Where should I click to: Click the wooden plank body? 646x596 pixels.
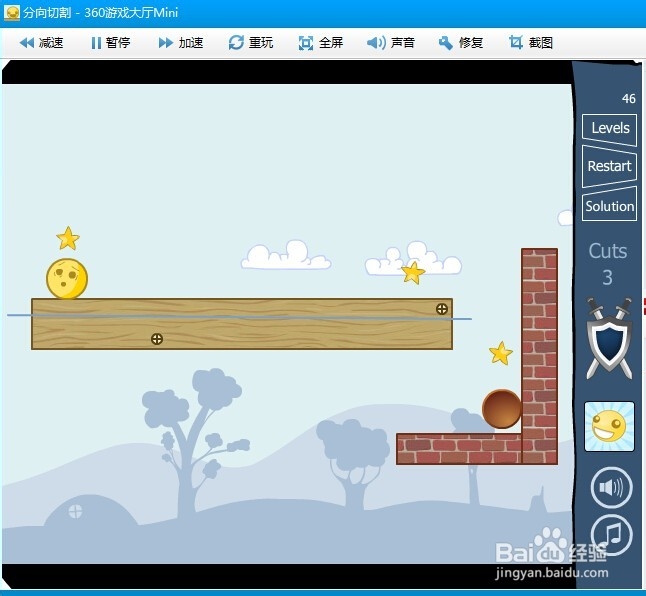(x=242, y=324)
